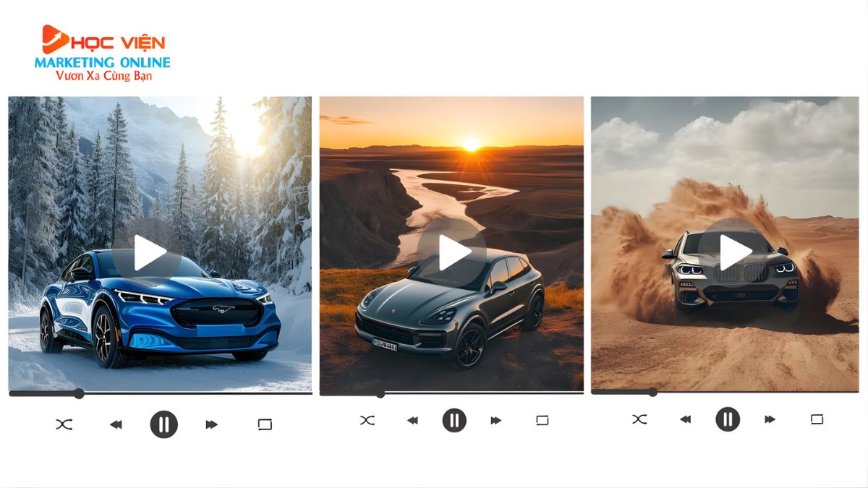Rewind the blue Mustang video

[x=116, y=424]
